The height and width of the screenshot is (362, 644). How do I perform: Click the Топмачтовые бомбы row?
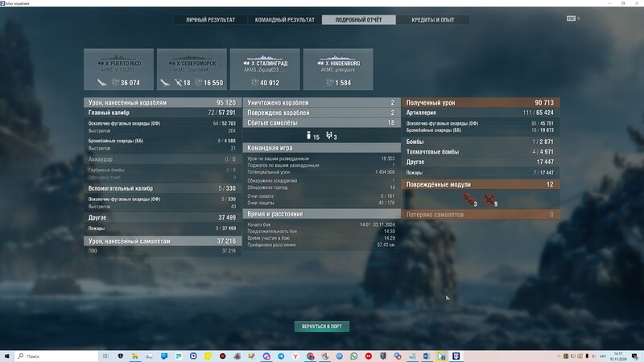481,152
